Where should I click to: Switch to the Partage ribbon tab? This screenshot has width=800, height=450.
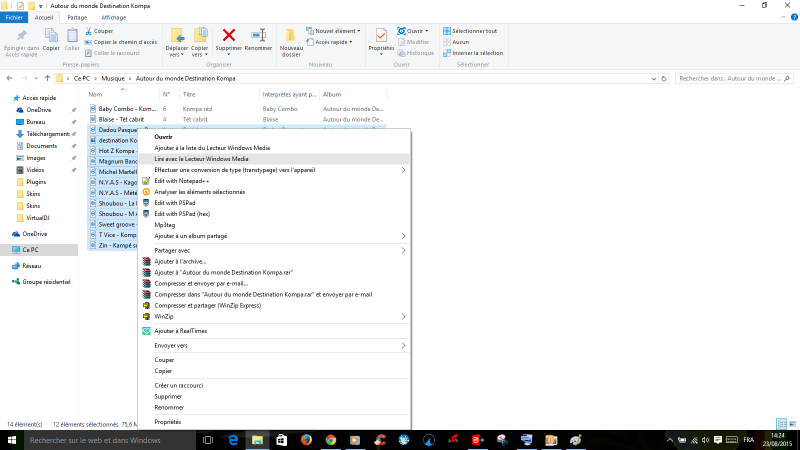pos(77,17)
